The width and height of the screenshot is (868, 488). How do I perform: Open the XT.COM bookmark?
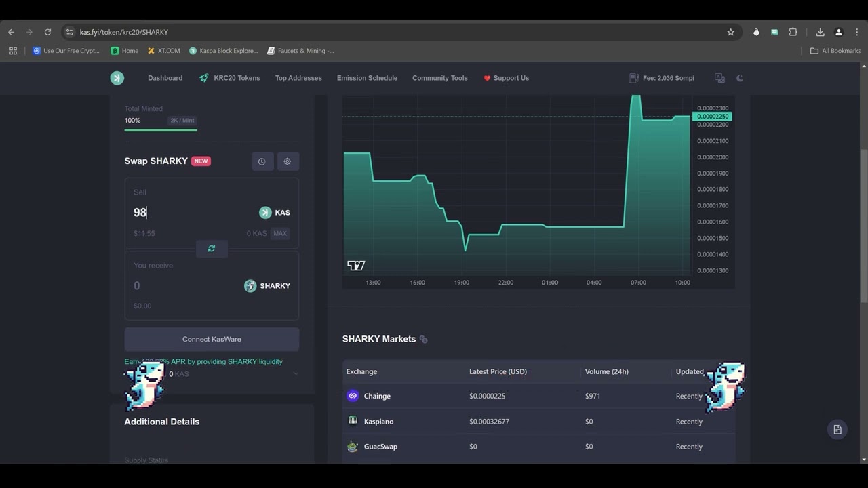coord(163,51)
